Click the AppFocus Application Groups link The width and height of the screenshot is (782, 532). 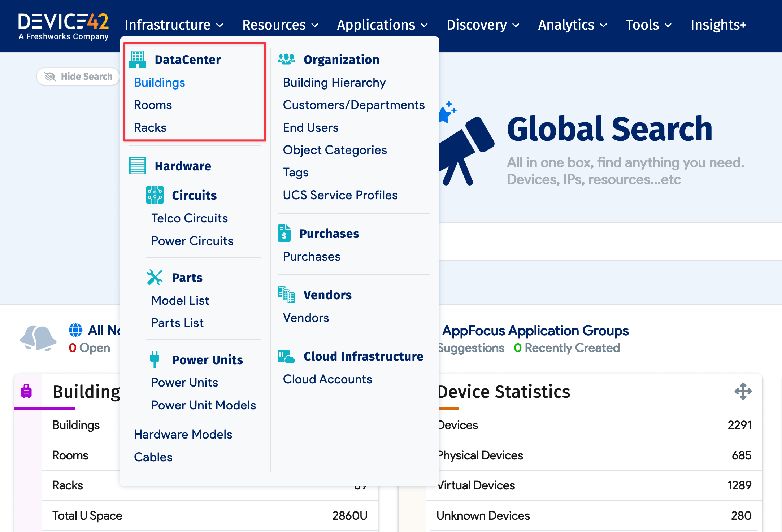tap(535, 331)
